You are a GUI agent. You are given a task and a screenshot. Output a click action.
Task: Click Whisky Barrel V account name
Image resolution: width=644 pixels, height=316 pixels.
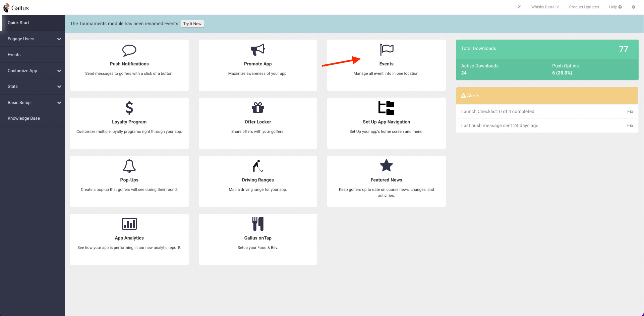coord(545,7)
